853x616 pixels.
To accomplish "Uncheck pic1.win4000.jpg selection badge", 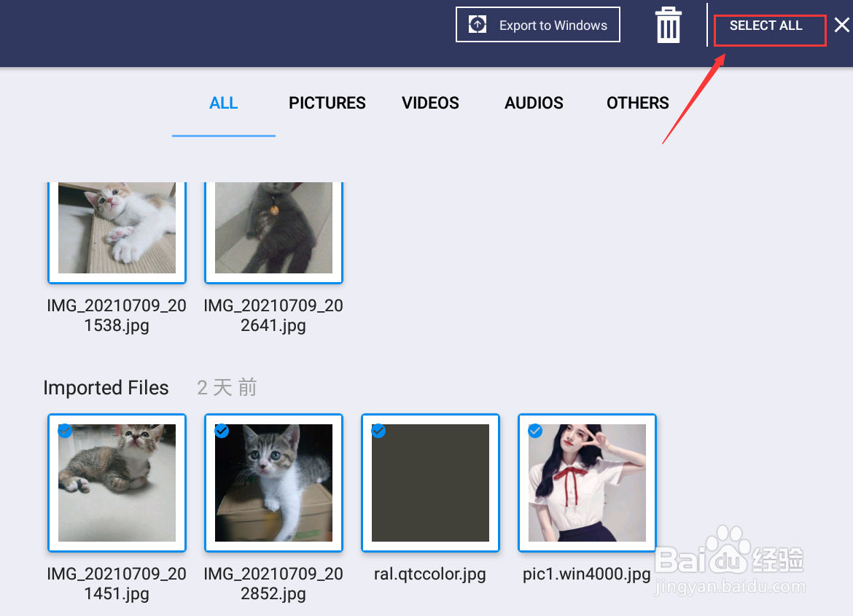I will (x=535, y=431).
